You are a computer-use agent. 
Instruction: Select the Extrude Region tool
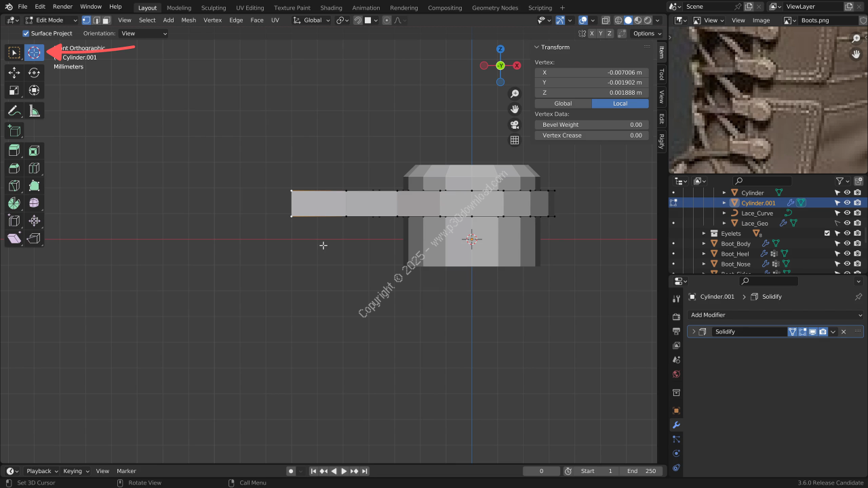click(14, 150)
